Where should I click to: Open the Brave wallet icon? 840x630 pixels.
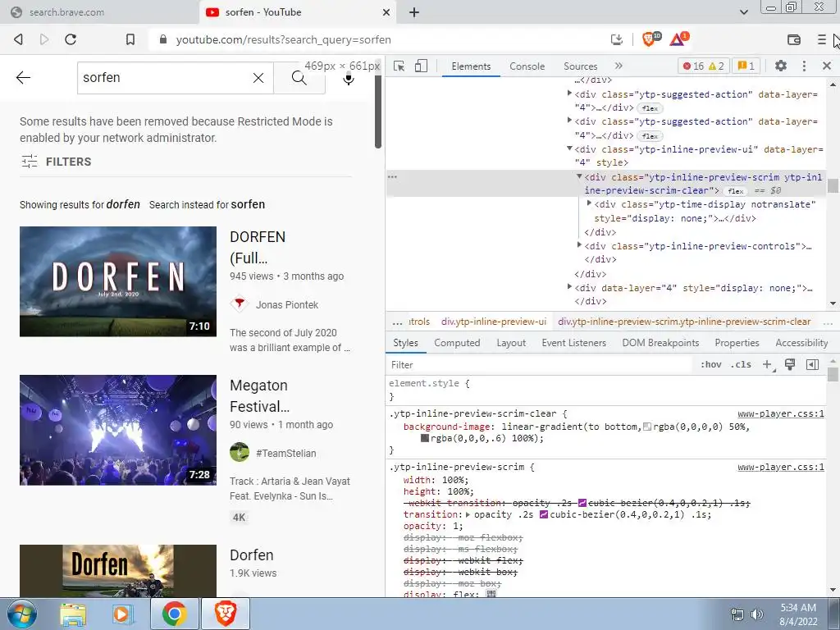click(x=794, y=39)
